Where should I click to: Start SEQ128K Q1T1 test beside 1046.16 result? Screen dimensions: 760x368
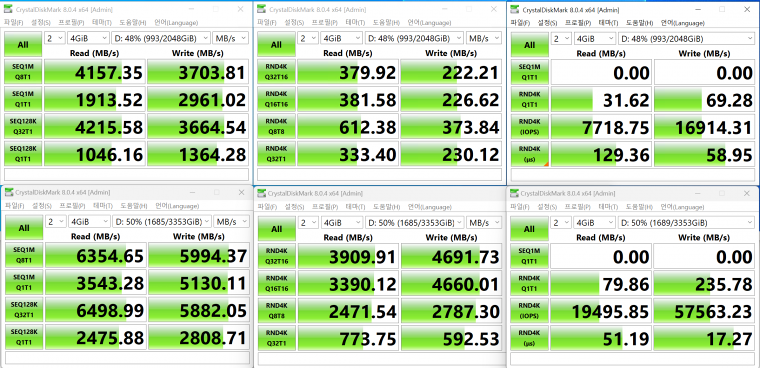tap(23, 154)
